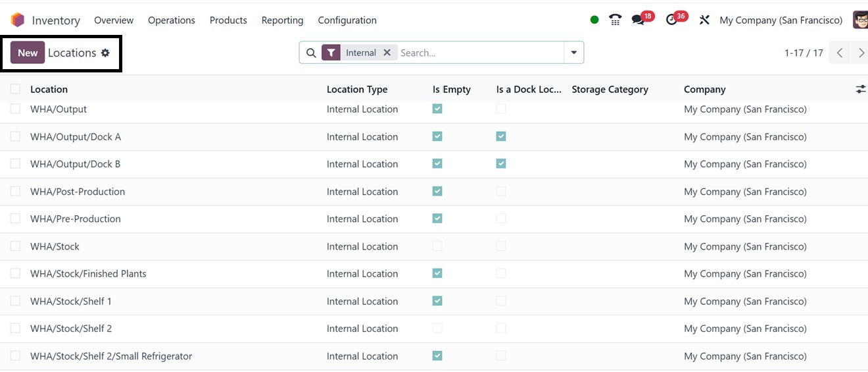The image size is (868, 372).
Task: Click Dock Location checkbox for WHA/Output/Dock B
Action: (x=501, y=163)
